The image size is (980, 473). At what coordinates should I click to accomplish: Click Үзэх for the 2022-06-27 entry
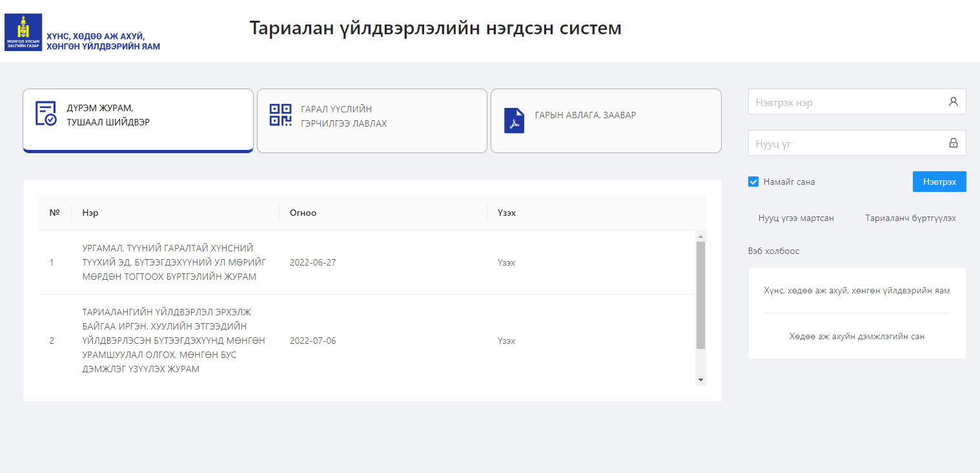[506, 262]
